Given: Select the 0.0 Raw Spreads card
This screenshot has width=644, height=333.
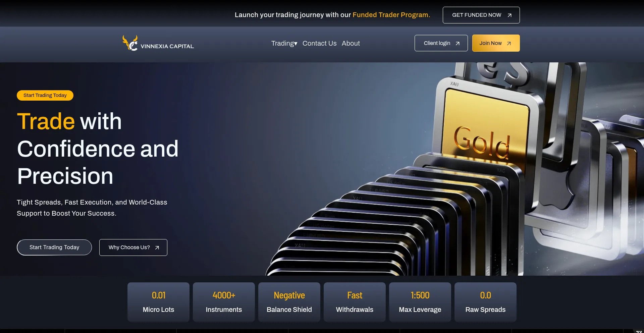Looking at the screenshot, I should (485, 302).
